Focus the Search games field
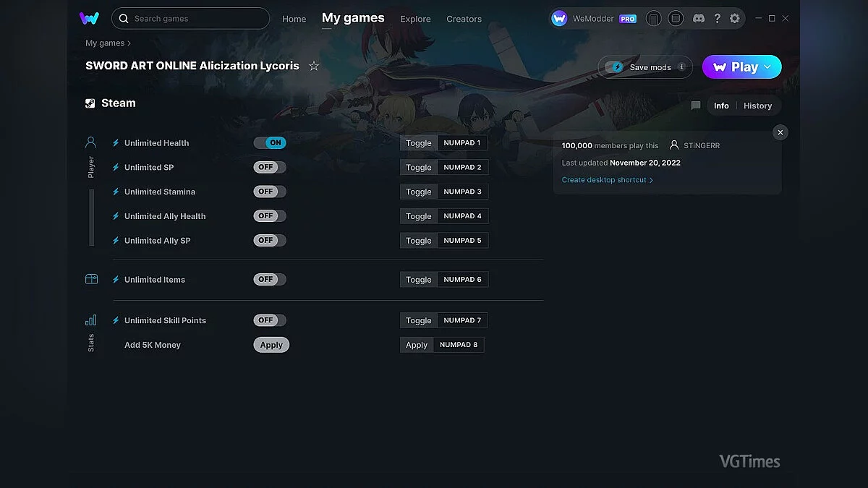Viewport: 868px width, 488px height. coord(190,18)
